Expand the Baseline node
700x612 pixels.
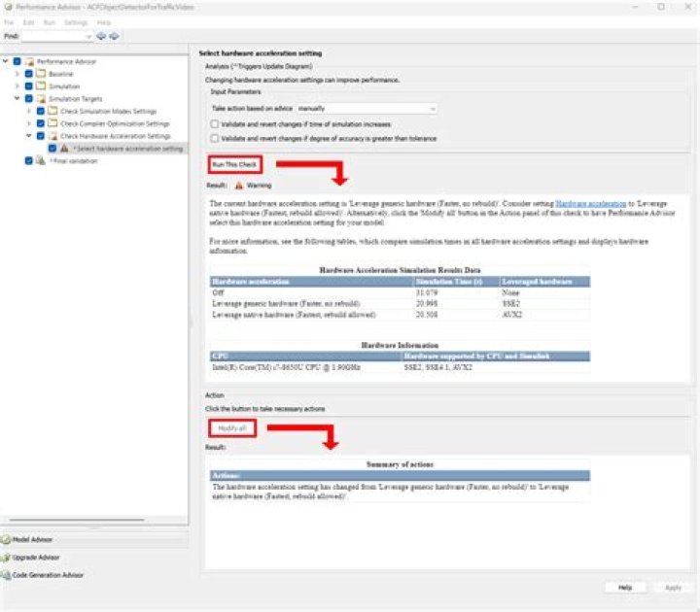(17, 74)
